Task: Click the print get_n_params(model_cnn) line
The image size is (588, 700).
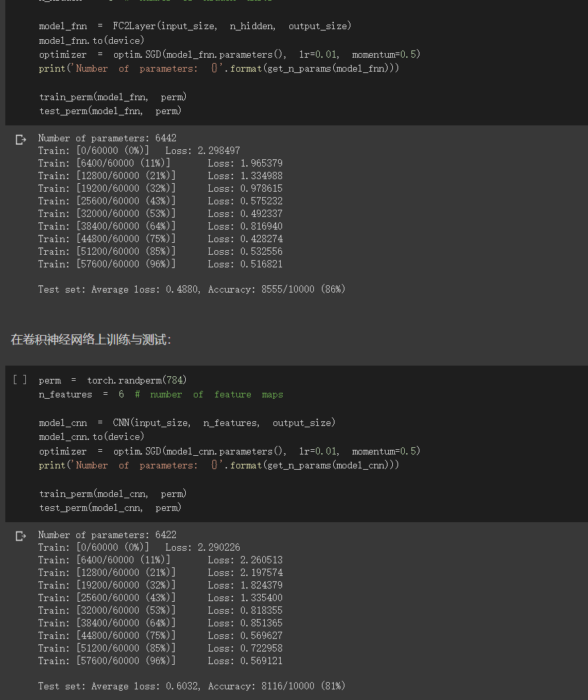Action: point(218,465)
